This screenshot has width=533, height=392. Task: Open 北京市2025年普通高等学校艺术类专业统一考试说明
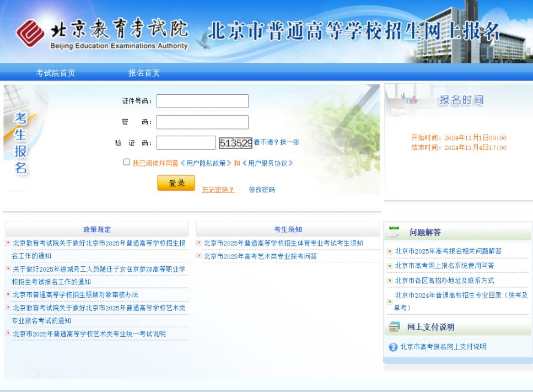click(x=89, y=334)
